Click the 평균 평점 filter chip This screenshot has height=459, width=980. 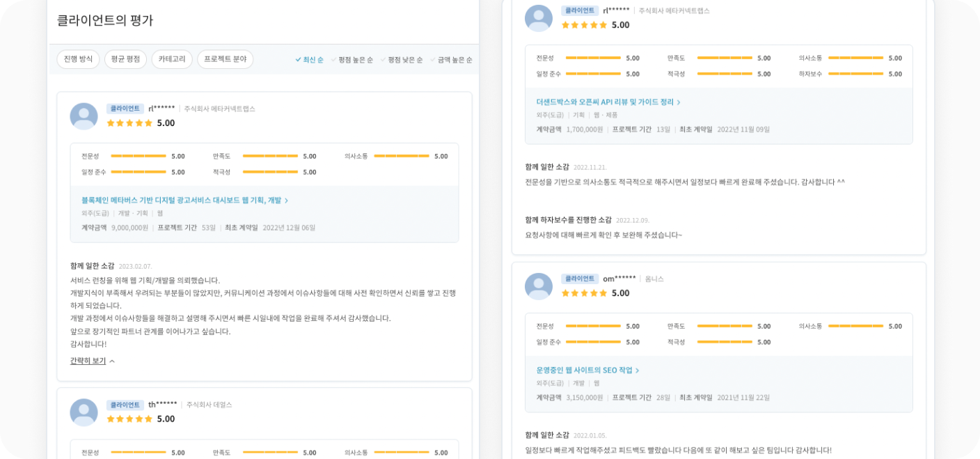(125, 59)
